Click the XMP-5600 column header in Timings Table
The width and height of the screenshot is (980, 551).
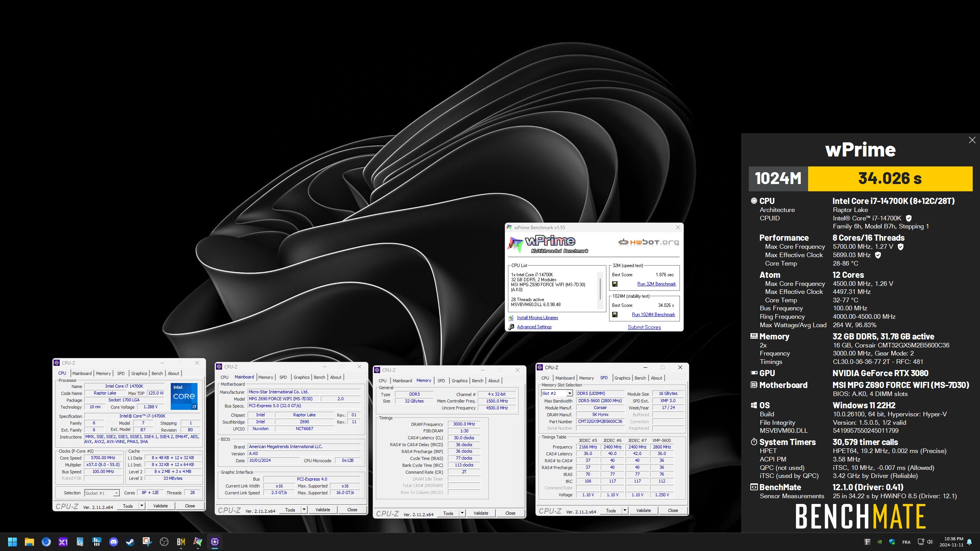click(661, 440)
